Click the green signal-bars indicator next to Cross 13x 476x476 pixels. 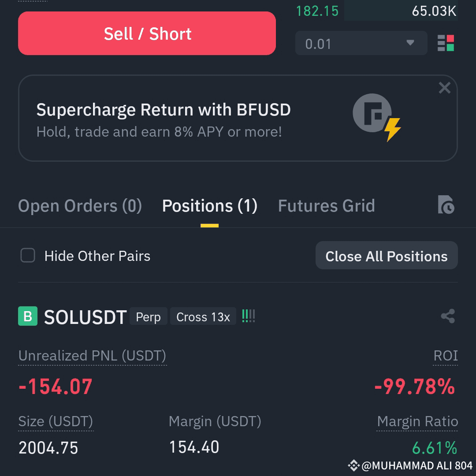[249, 316]
